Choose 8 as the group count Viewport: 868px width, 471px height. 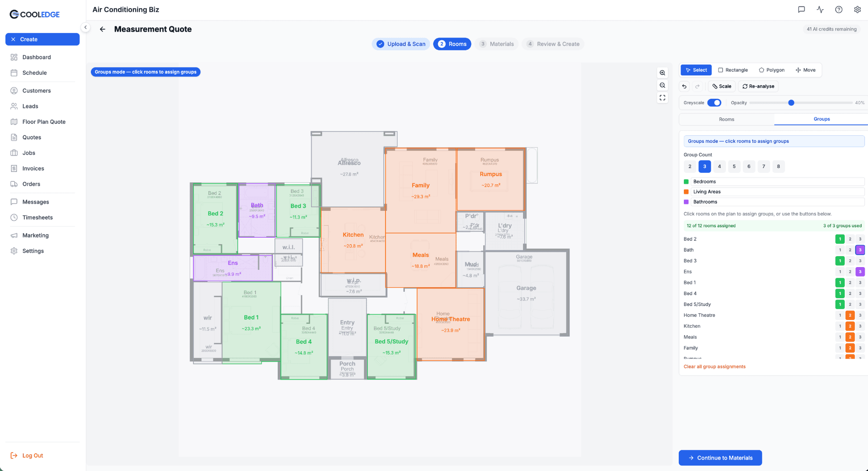coord(778,166)
